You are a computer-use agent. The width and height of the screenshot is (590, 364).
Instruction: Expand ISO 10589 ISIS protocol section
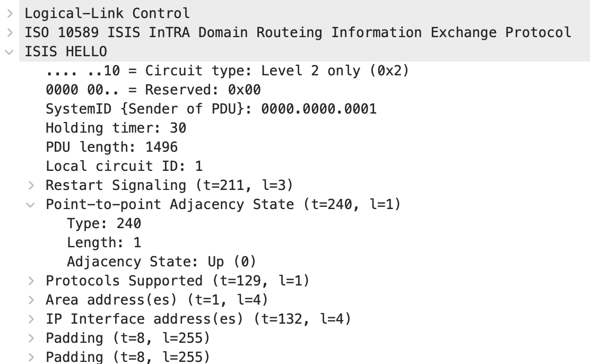click(10, 33)
